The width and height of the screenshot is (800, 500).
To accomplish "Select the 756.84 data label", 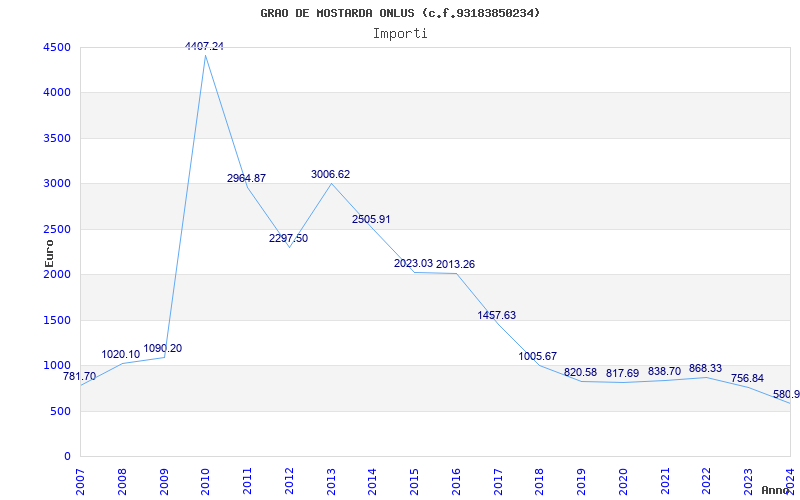I will click(747, 379).
